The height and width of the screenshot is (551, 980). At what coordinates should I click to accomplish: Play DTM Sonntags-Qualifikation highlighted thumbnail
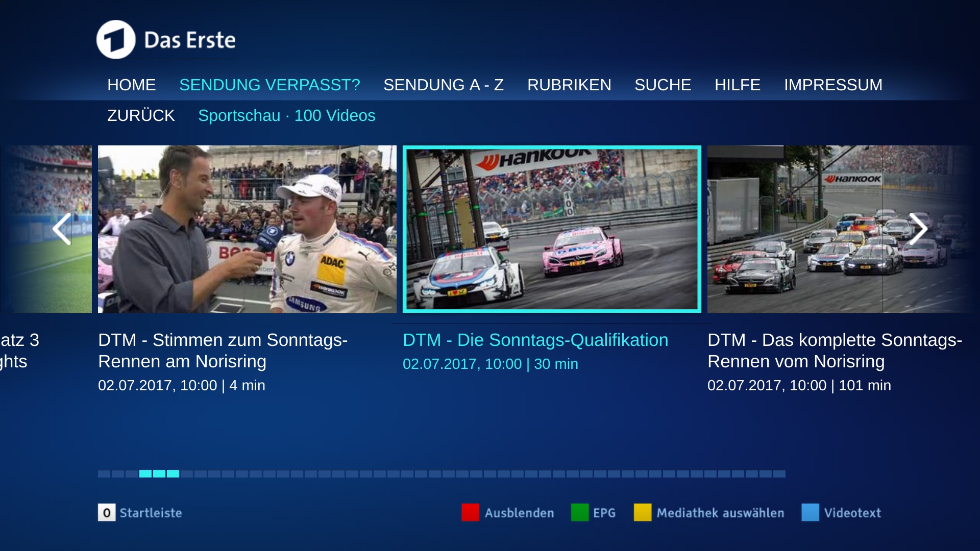(551, 229)
